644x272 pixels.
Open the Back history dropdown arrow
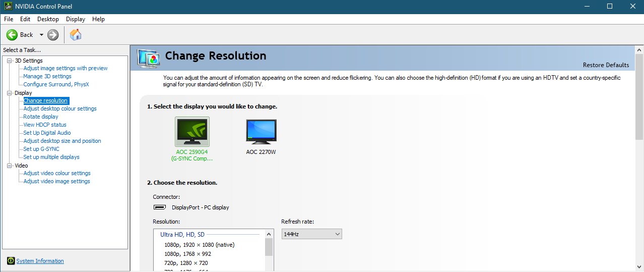coord(41,35)
